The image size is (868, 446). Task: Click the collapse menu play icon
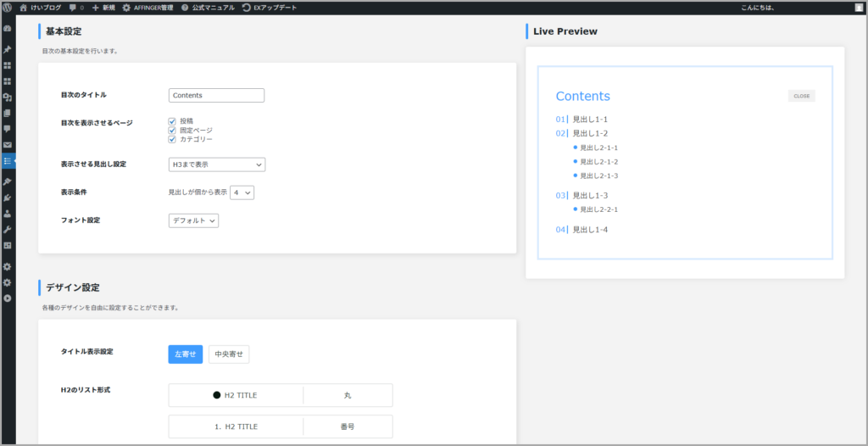tap(8, 298)
